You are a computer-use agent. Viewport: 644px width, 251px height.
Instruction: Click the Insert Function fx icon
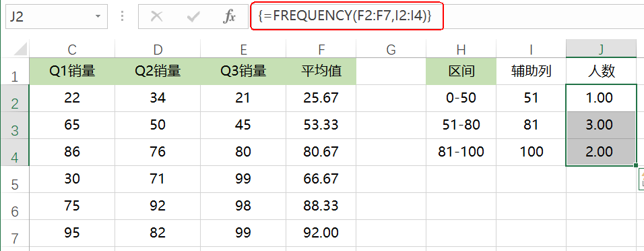[x=229, y=16]
